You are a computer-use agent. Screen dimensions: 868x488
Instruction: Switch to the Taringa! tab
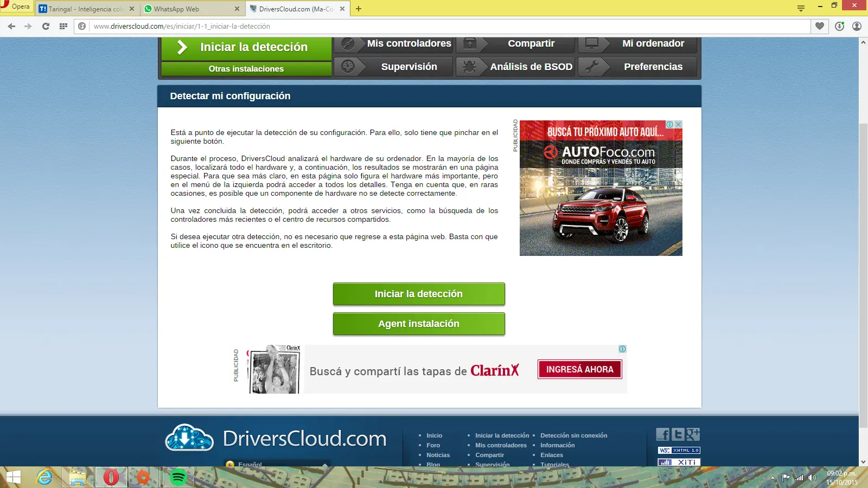(x=86, y=9)
